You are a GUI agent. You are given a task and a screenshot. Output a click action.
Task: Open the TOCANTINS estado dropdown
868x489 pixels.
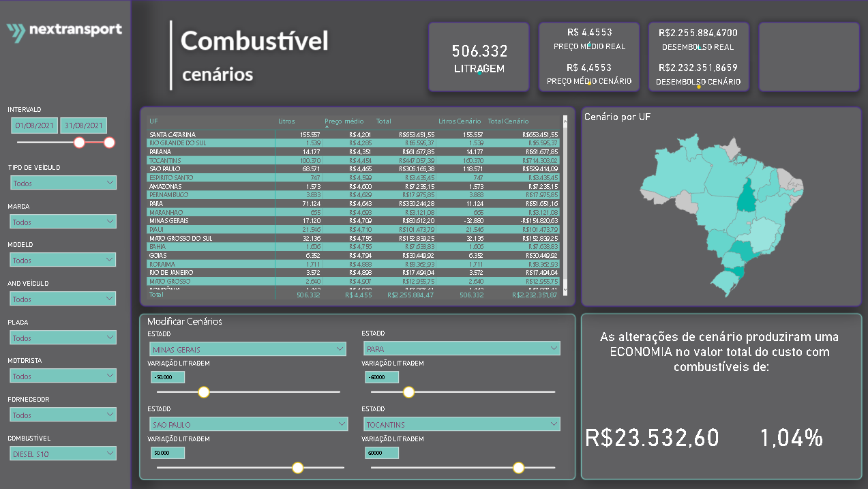(x=462, y=424)
